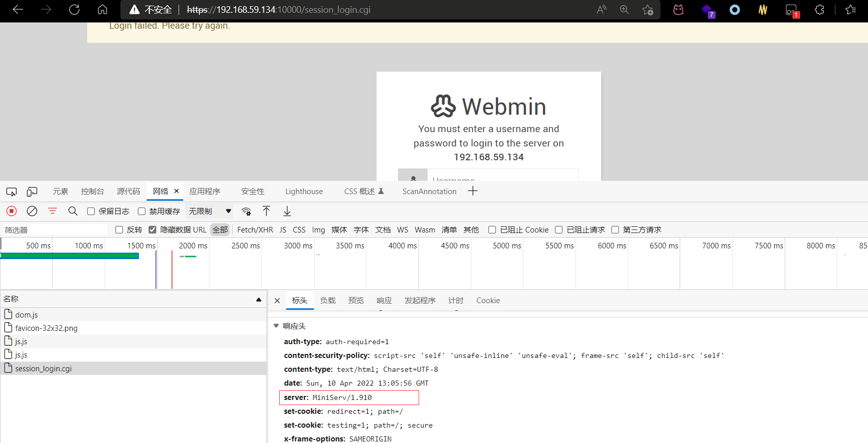Import HAR file upload arrow icon
The image size is (868, 443).
[x=266, y=211]
